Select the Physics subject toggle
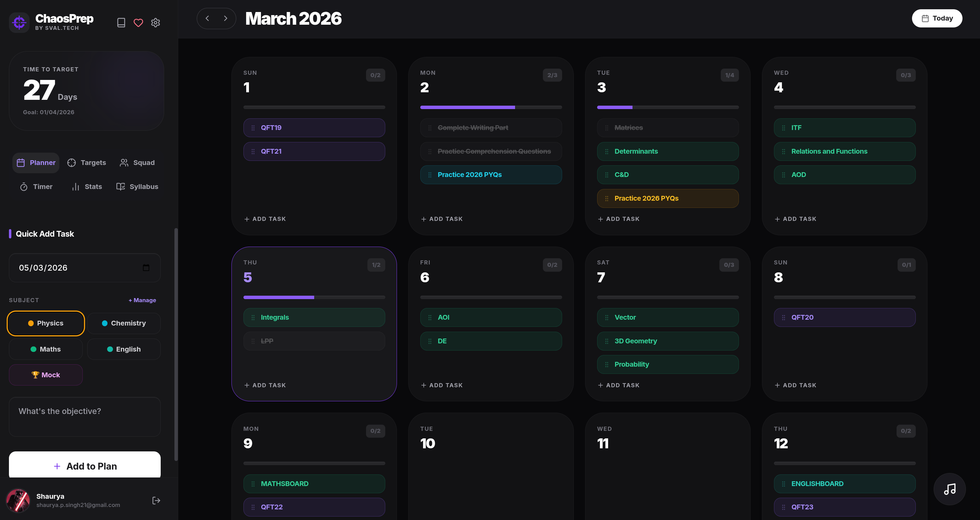 (46, 323)
